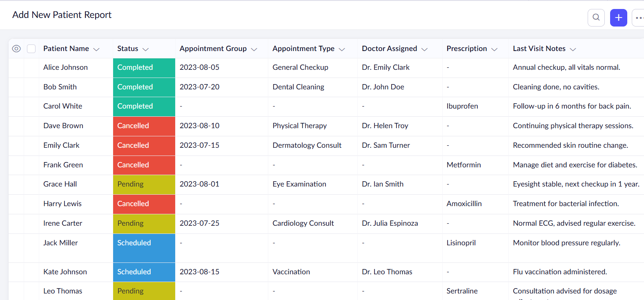Toggle the eye visibility icon in header
The image size is (644, 300).
(16, 49)
